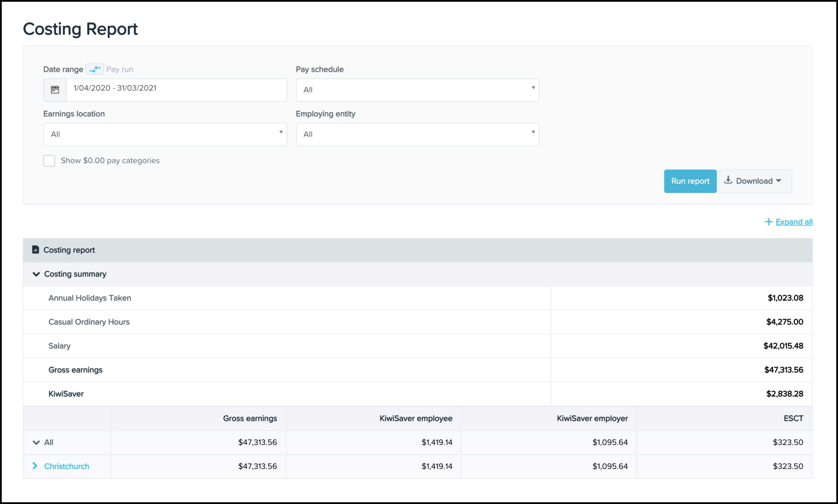
Task: Click the plus icon next to Expand all
Action: click(768, 222)
